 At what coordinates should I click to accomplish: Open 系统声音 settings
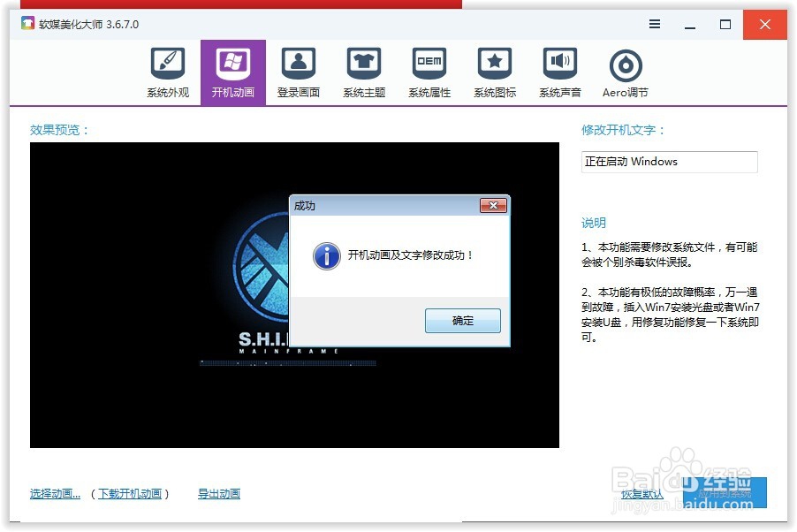(x=560, y=72)
